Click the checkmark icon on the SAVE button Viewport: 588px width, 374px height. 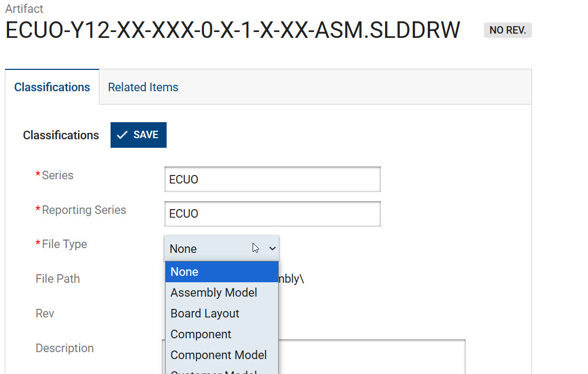coord(122,135)
